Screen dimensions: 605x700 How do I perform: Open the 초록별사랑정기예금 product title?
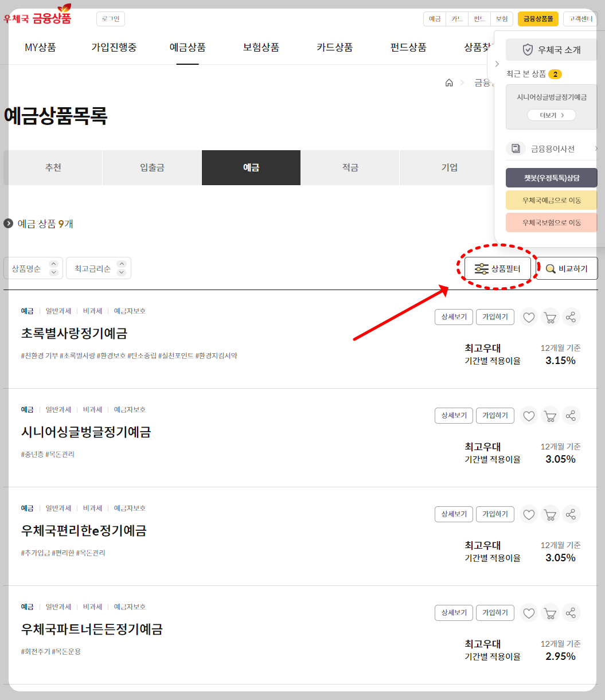pos(74,333)
